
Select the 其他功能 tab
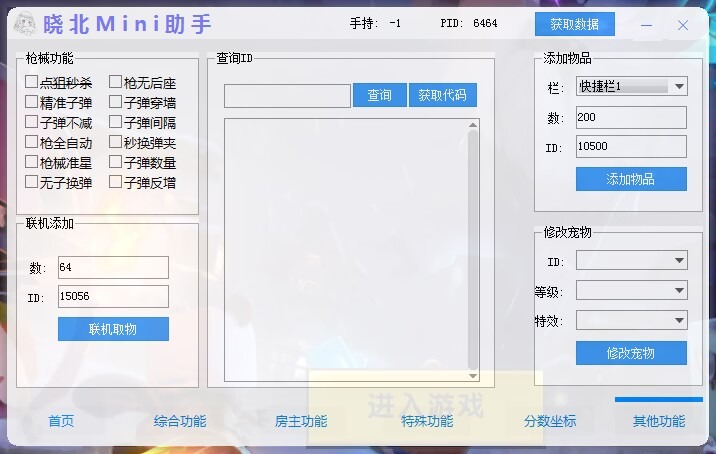pos(659,421)
